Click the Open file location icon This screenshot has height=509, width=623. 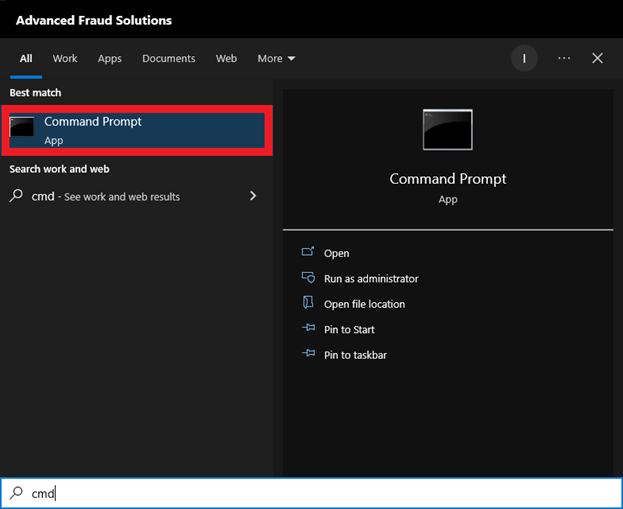click(x=308, y=302)
